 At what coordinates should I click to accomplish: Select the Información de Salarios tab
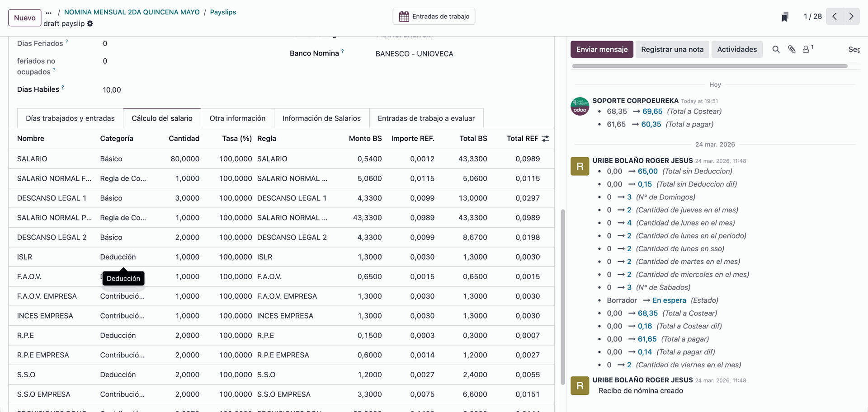[321, 118]
